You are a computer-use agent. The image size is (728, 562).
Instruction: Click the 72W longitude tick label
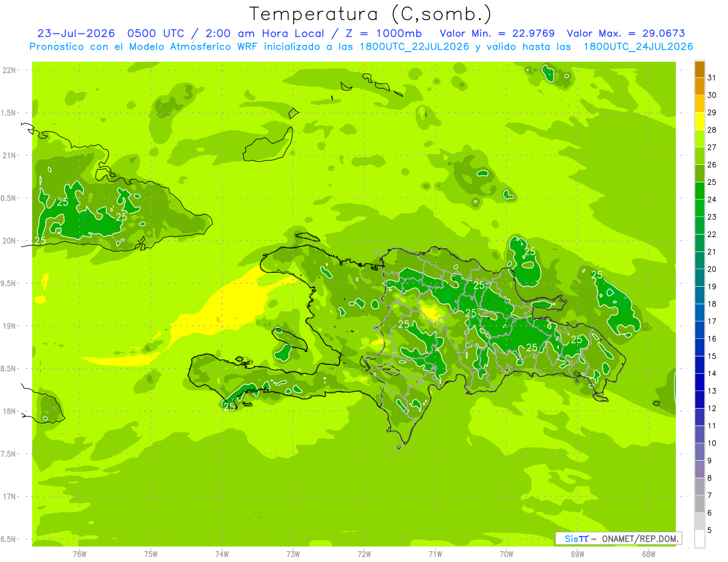coord(364,554)
